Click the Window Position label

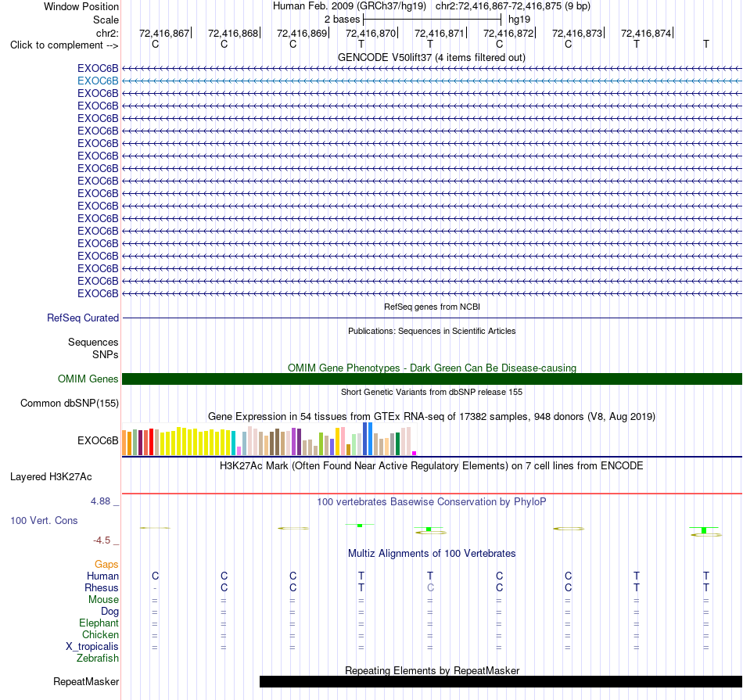click(81, 6)
